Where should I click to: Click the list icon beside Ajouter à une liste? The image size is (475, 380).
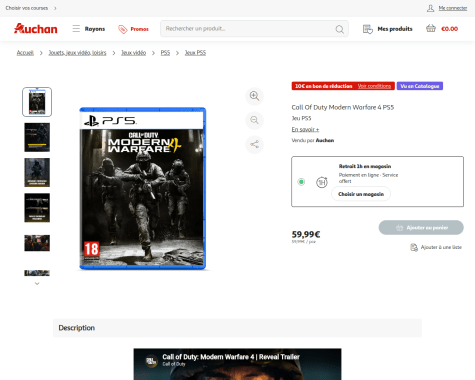pyautogui.click(x=414, y=247)
